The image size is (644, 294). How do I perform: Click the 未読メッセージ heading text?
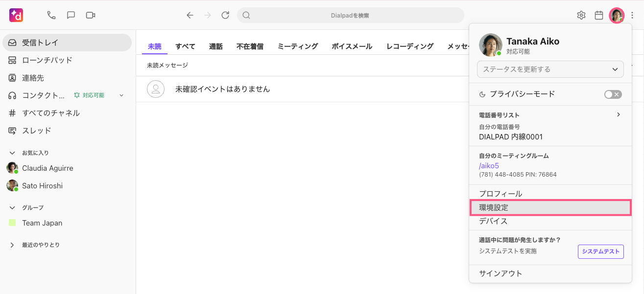pyautogui.click(x=167, y=65)
